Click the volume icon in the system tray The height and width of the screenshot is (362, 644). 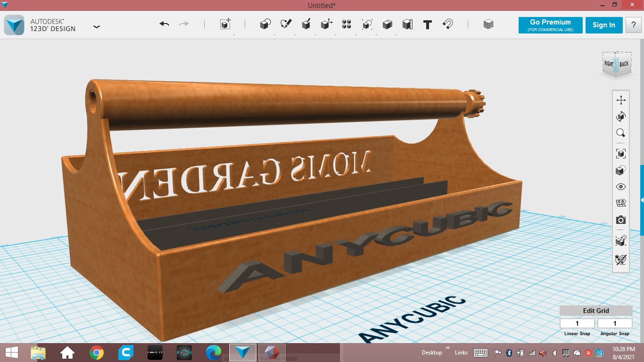[x=543, y=353]
